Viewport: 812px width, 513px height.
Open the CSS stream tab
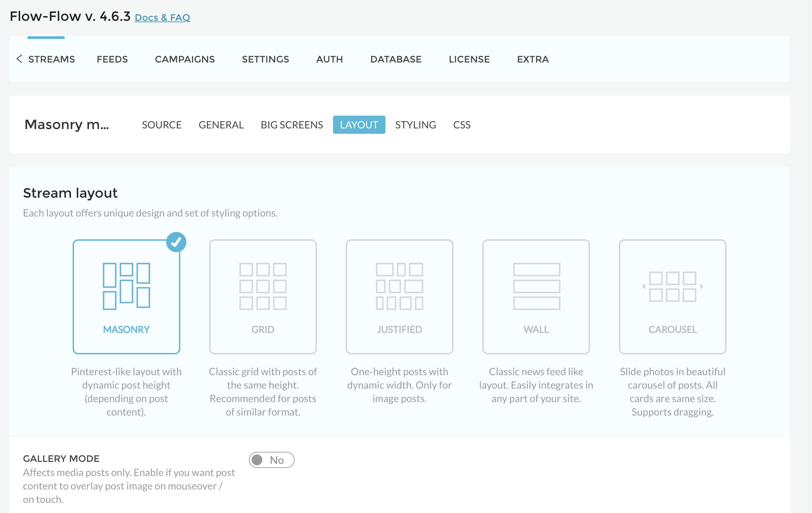coord(461,125)
